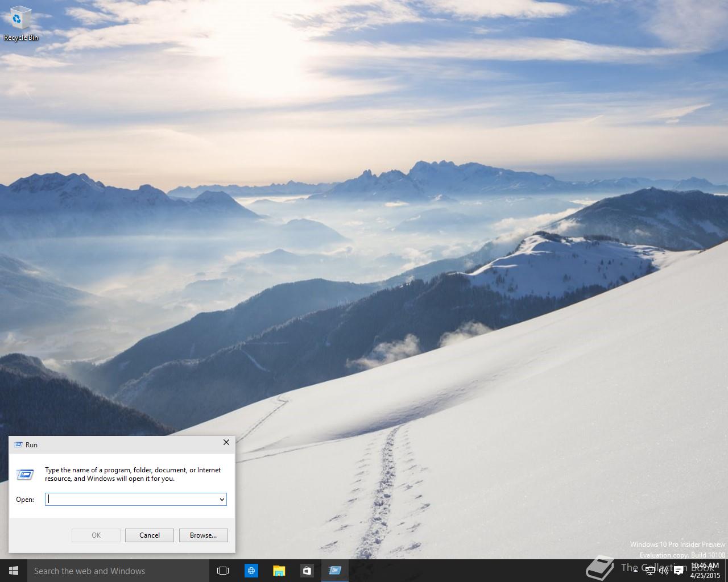Open Task View from the taskbar

coord(223,571)
